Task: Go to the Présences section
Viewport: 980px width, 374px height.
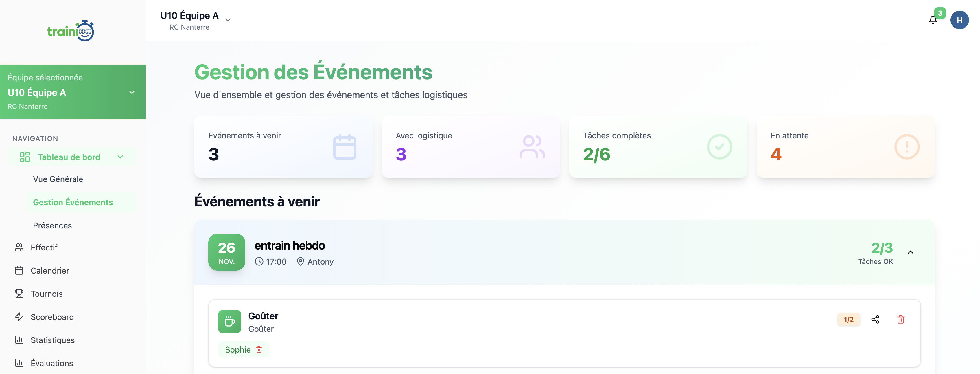Action: tap(52, 225)
